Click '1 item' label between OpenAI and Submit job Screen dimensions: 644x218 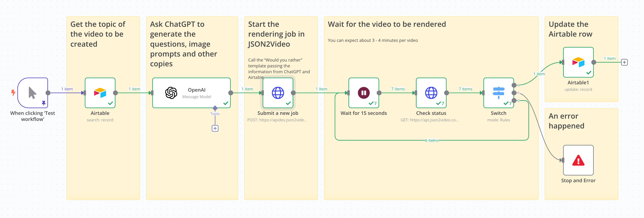(247, 89)
